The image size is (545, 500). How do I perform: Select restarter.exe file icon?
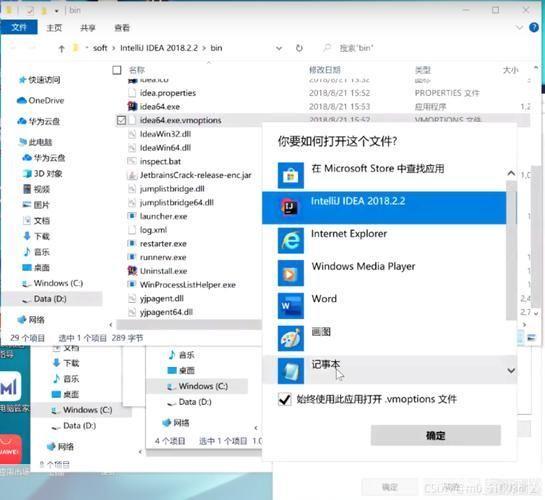[132, 244]
